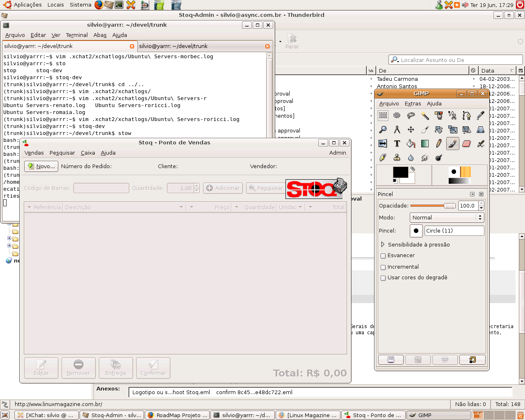Click the black foreground color swatch
This screenshot has width=525, height=420.
click(400, 172)
